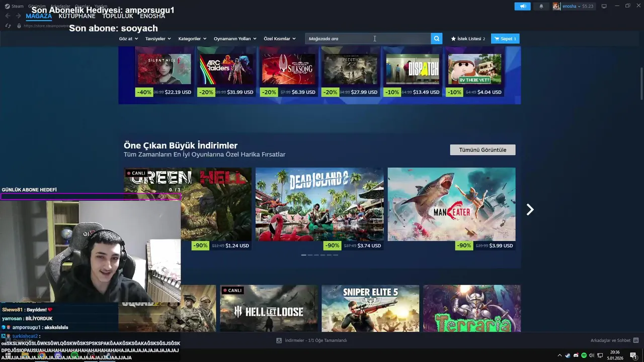Open the ENOSHA profile tab
This screenshot has height=362, width=644.
point(152,16)
